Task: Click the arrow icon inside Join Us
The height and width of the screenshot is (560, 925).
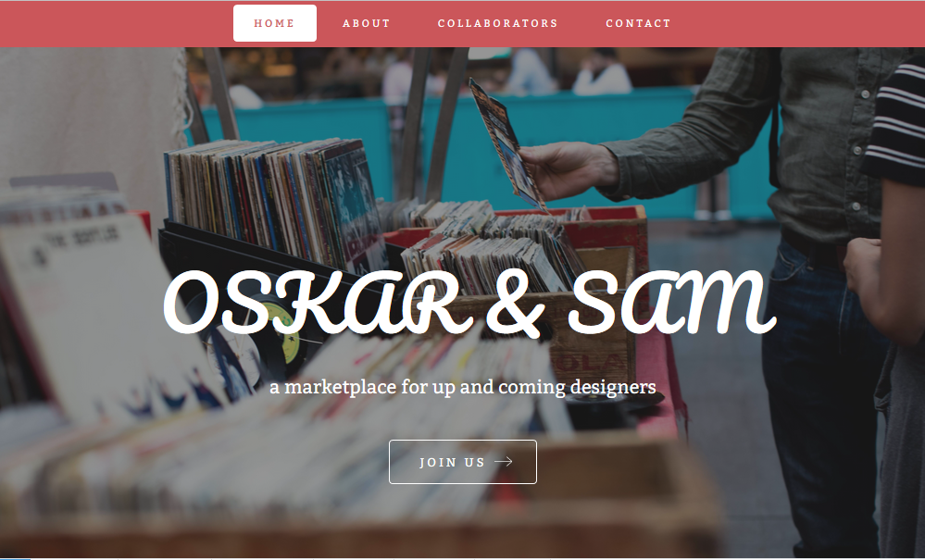Action: point(503,462)
